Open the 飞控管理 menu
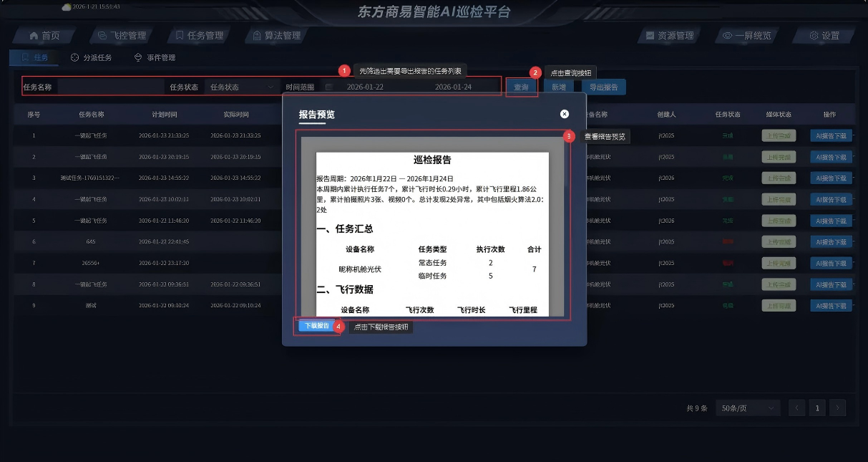Screen dimensions: 868x462 point(122,36)
